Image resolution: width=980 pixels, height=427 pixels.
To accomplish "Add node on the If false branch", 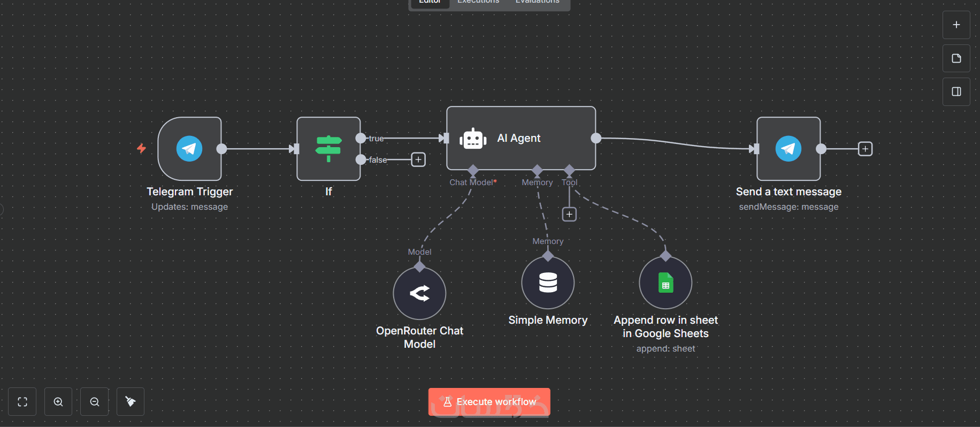I will [418, 159].
